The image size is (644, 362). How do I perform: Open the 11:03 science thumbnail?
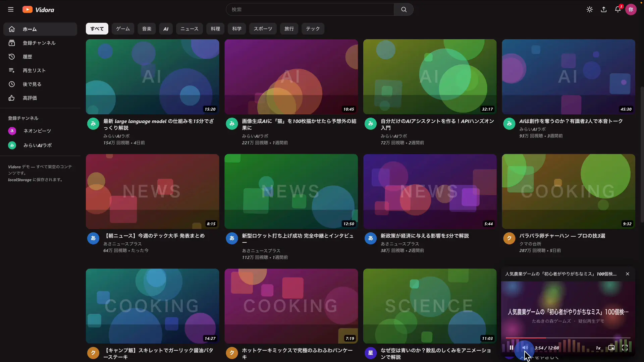(430, 306)
